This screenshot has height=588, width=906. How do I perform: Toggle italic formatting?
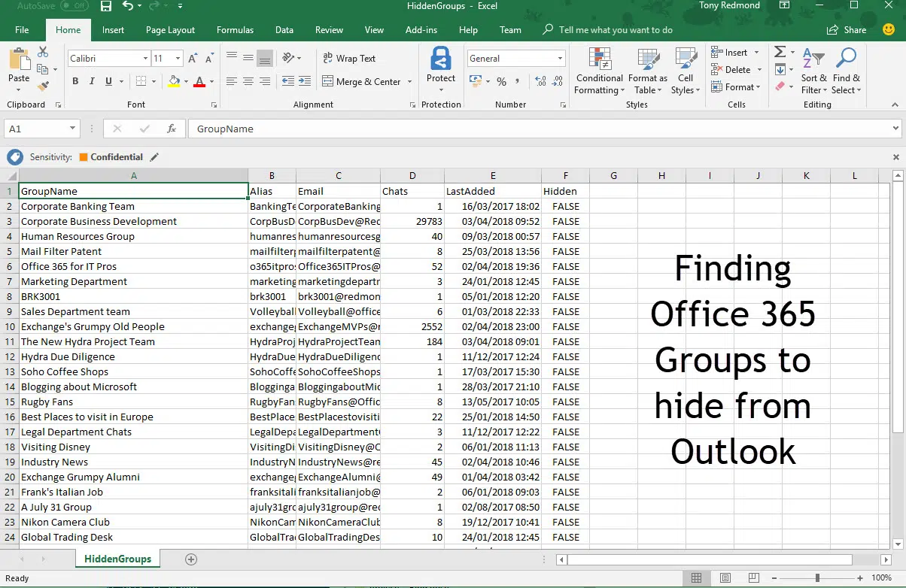point(93,81)
